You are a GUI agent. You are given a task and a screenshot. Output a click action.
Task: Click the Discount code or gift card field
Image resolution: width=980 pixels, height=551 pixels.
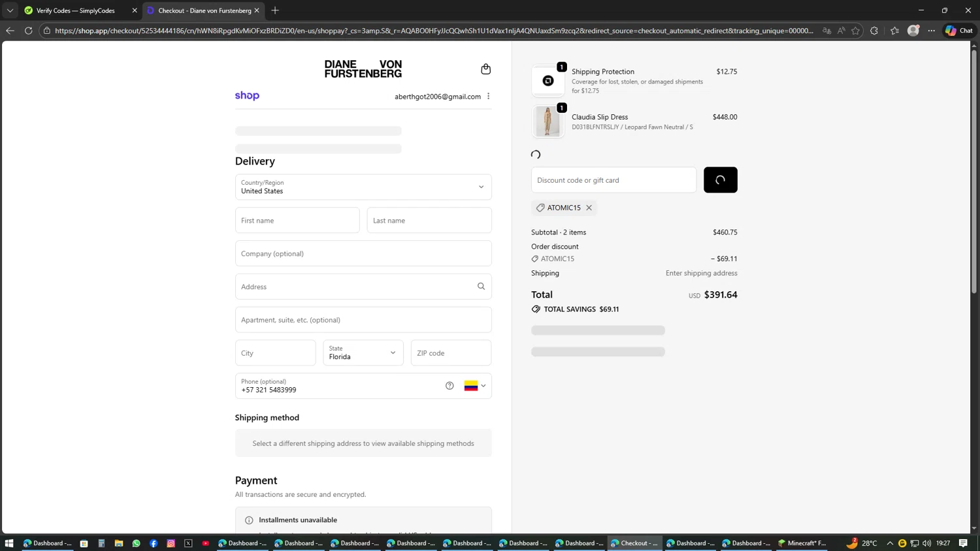(x=614, y=180)
